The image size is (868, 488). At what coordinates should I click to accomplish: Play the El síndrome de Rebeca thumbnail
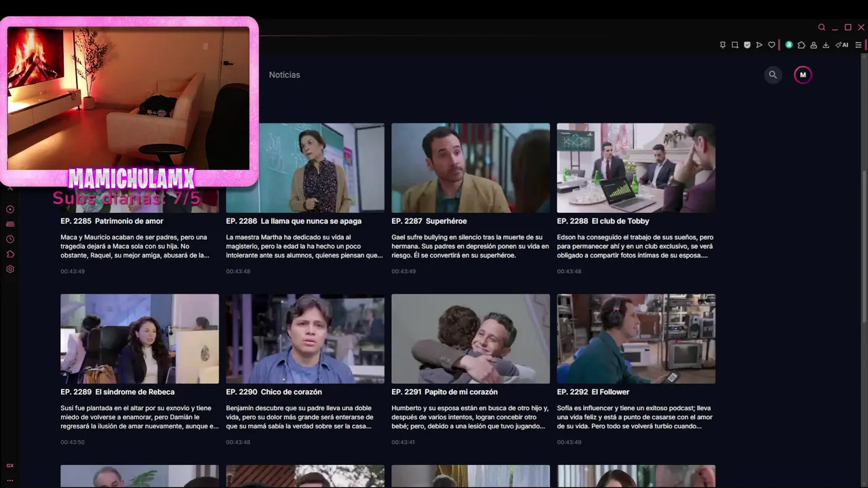(140, 338)
